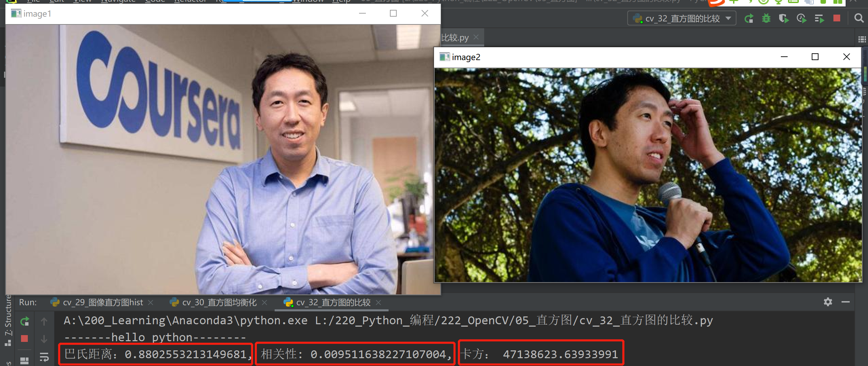
Task: Stop the program with top toolbar red square
Action: coord(837,18)
